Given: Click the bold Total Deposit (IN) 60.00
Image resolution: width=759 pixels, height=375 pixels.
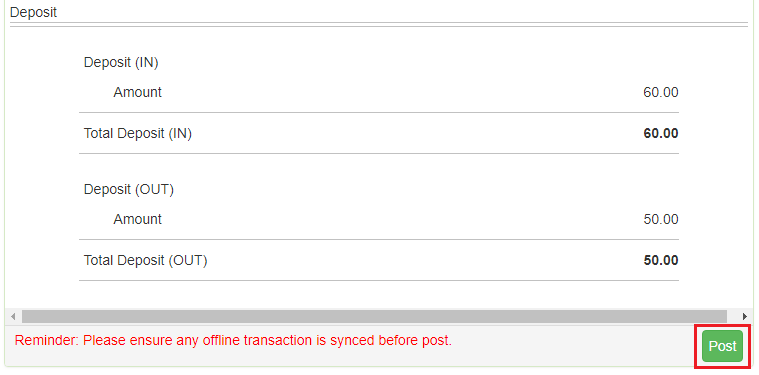Looking at the screenshot, I should point(661,134).
